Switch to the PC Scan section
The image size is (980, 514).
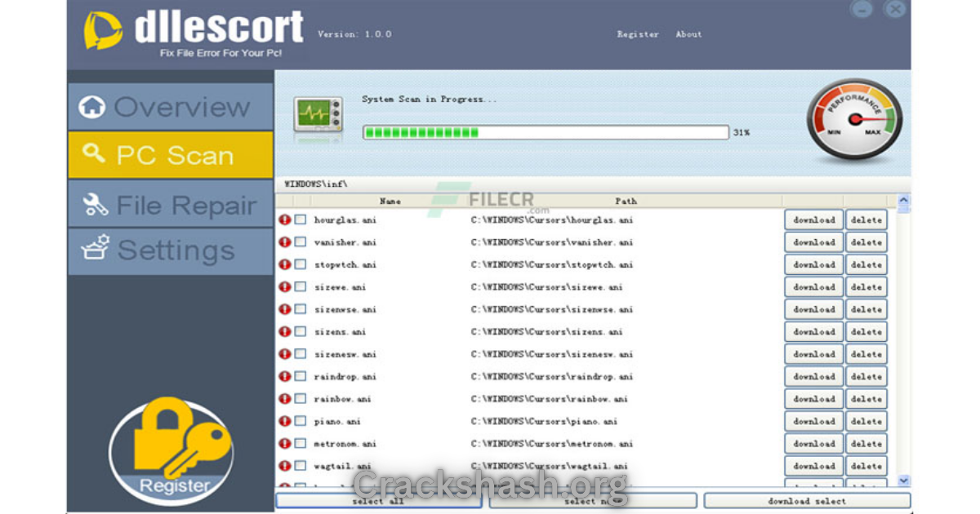click(x=171, y=155)
